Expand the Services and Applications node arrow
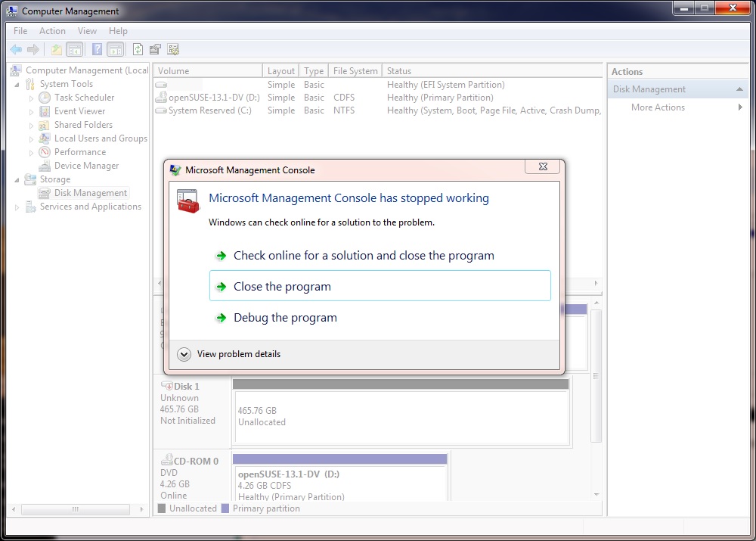Image resolution: width=756 pixels, height=541 pixels. pos(17,207)
